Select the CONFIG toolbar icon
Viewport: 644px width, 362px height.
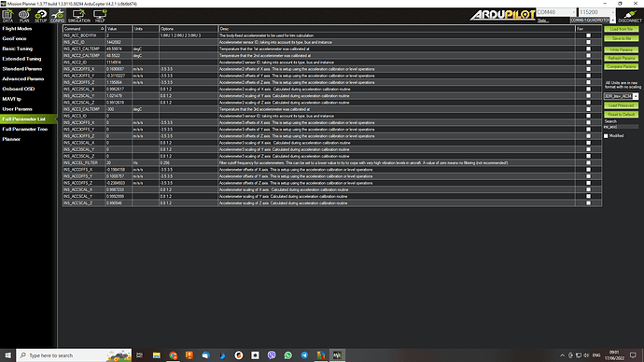(x=58, y=16)
